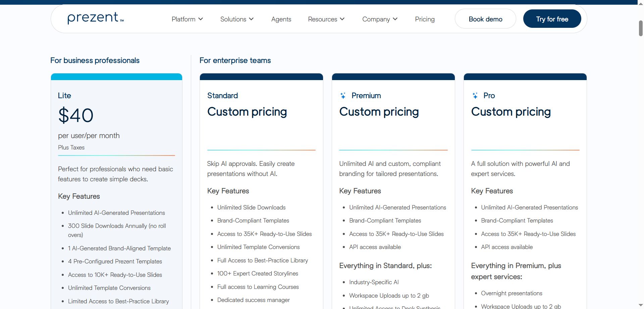Go to the Agents page
Viewport: 644px width, 309px height.
click(281, 19)
